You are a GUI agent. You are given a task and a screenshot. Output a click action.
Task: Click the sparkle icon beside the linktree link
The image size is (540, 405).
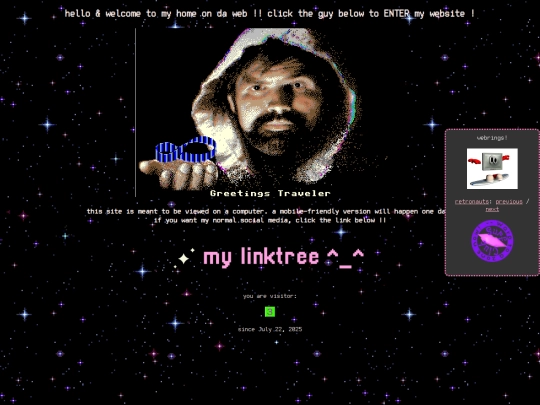[184, 258]
